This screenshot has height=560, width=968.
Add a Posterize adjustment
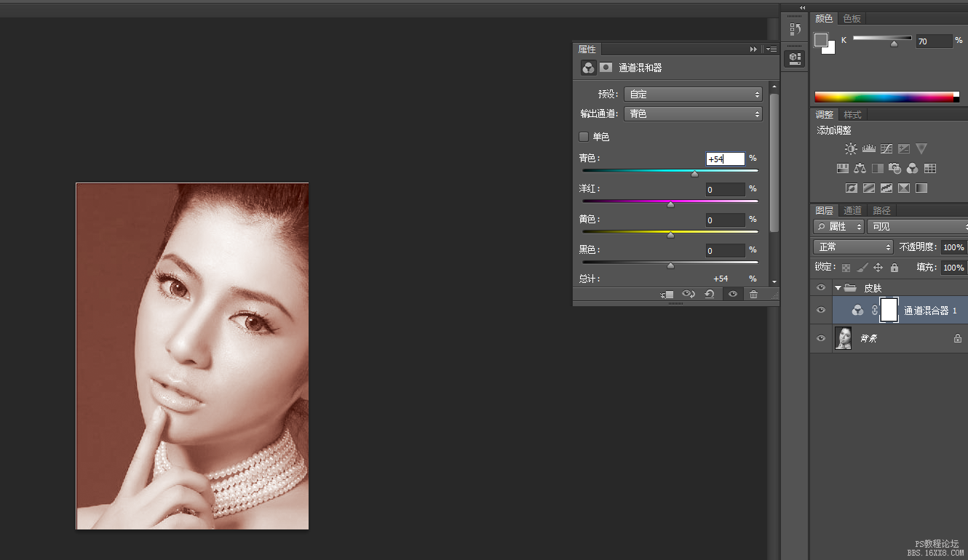pyautogui.click(x=868, y=188)
